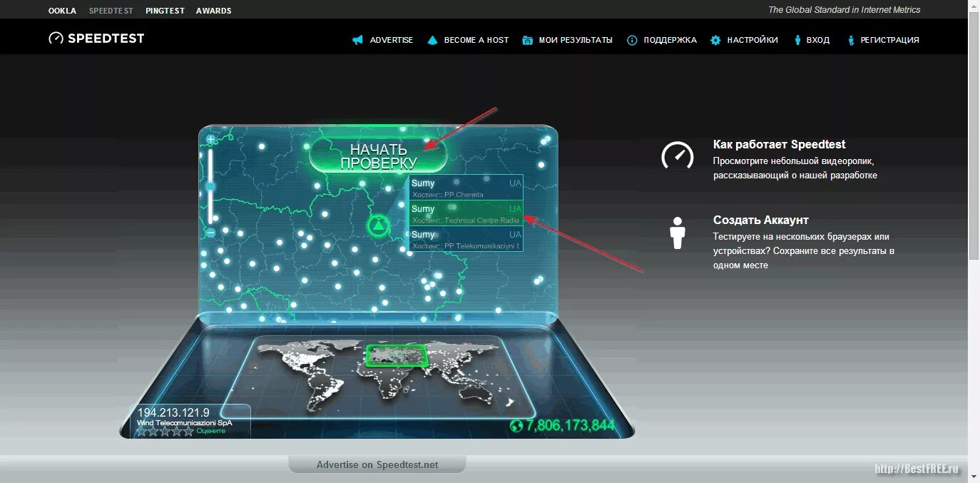Click the green triangle location marker
This screenshot has height=483, width=980.
click(x=378, y=226)
